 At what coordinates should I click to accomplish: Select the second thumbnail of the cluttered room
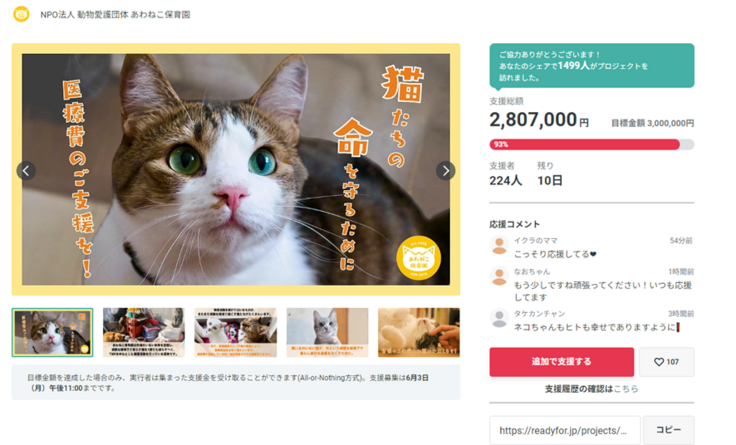[x=144, y=332]
